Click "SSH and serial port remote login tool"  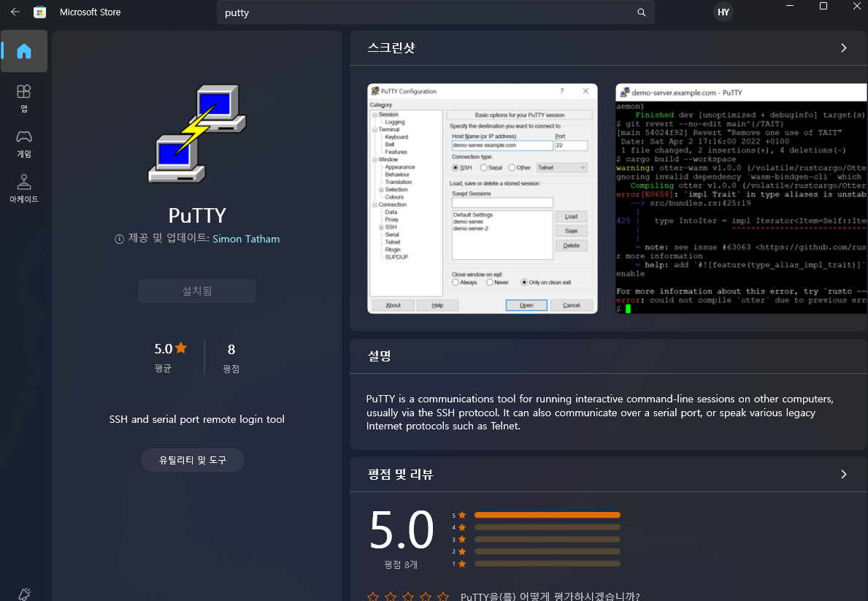(197, 419)
